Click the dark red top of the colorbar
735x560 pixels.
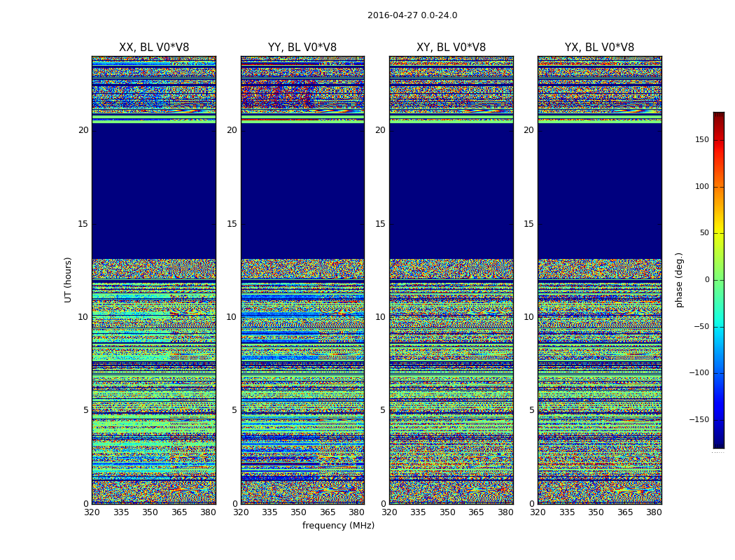[718, 116]
